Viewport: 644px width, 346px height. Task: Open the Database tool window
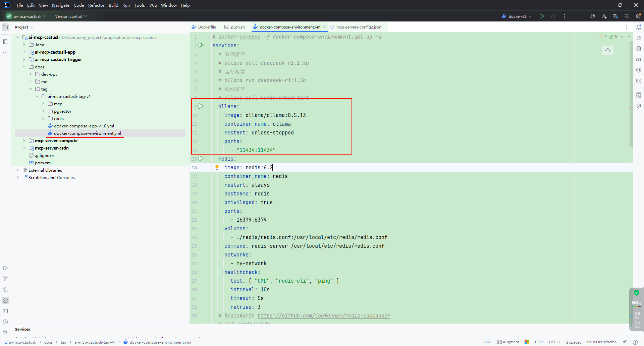639,49
